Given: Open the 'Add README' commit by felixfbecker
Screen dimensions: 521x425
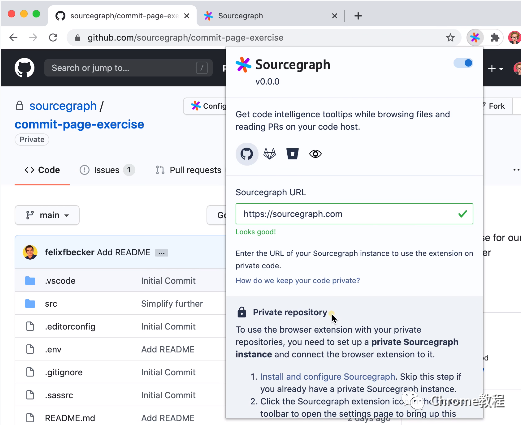Looking at the screenshot, I should 124,252.
